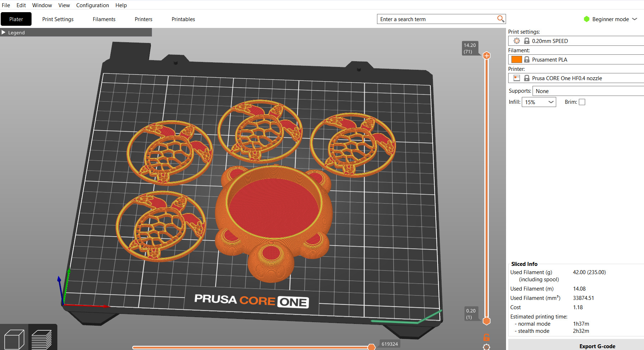Viewport: 644px width, 350px height.
Task: Select the bottom-left turtle coaster model
Action: pyautogui.click(x=161, y=226)
